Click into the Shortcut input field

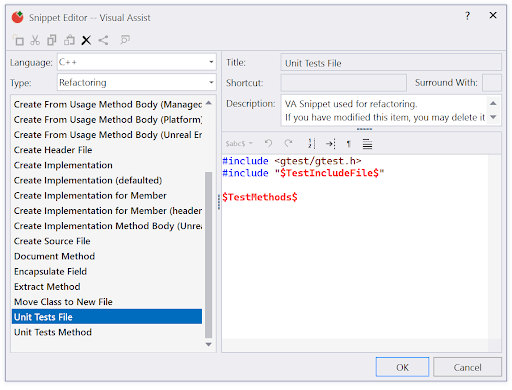coord(344,83)
